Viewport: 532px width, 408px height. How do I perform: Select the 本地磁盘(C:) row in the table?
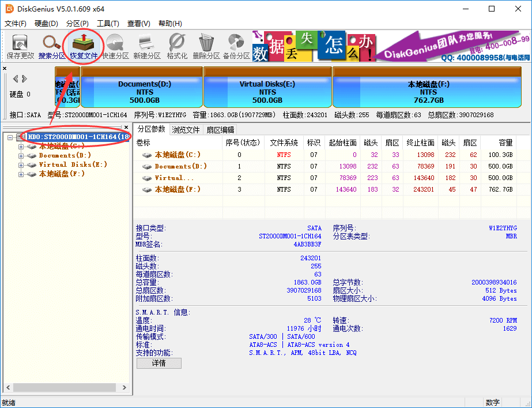[326, 155]
